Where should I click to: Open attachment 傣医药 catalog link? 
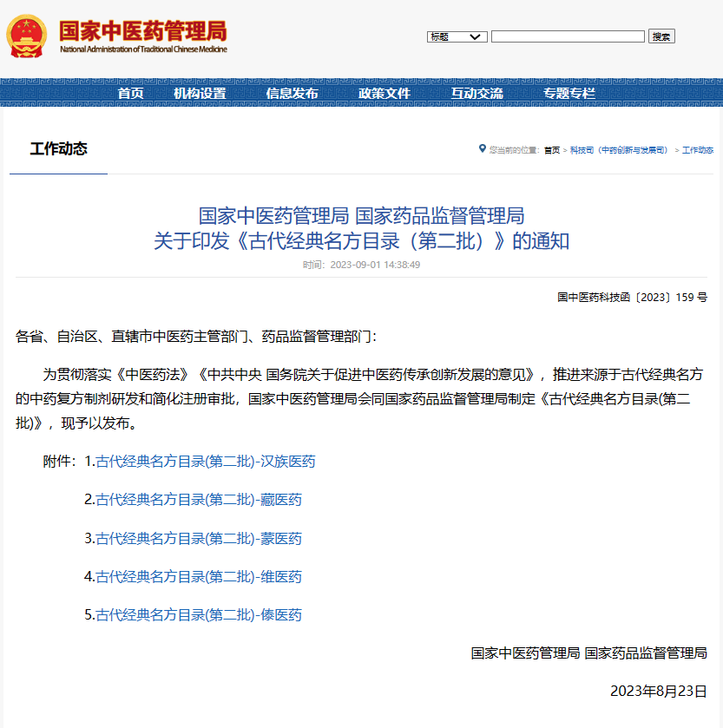199,614
